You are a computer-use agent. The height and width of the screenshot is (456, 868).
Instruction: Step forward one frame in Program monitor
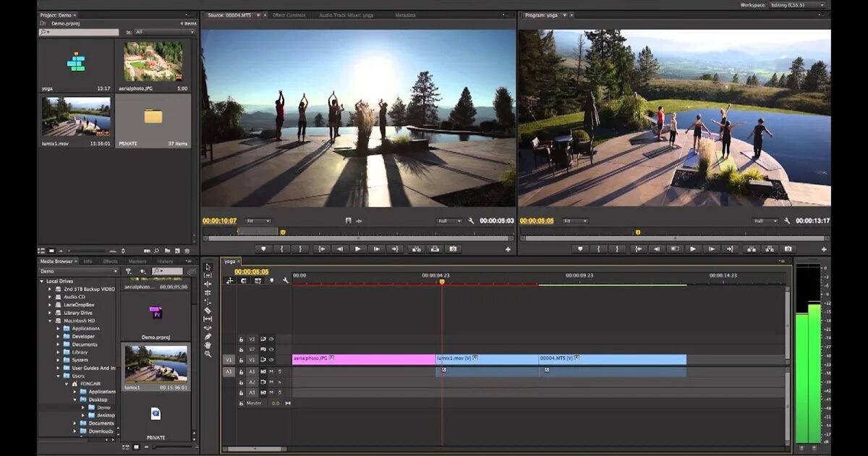click(712, 249)
